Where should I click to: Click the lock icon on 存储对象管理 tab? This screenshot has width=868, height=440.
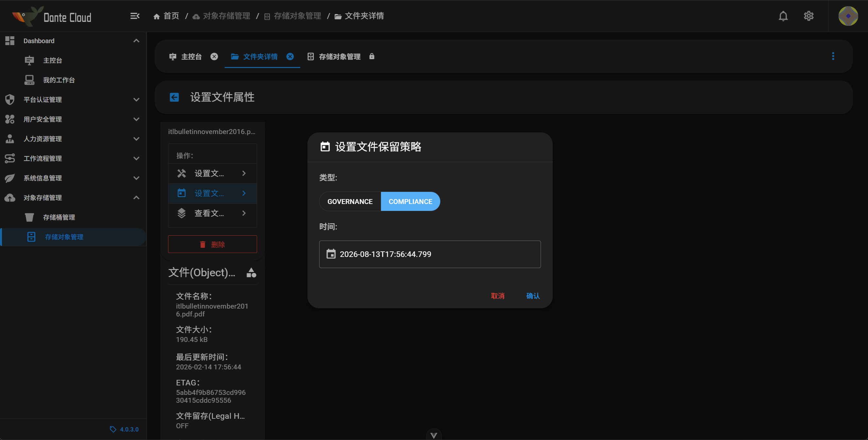click(372, 56)
